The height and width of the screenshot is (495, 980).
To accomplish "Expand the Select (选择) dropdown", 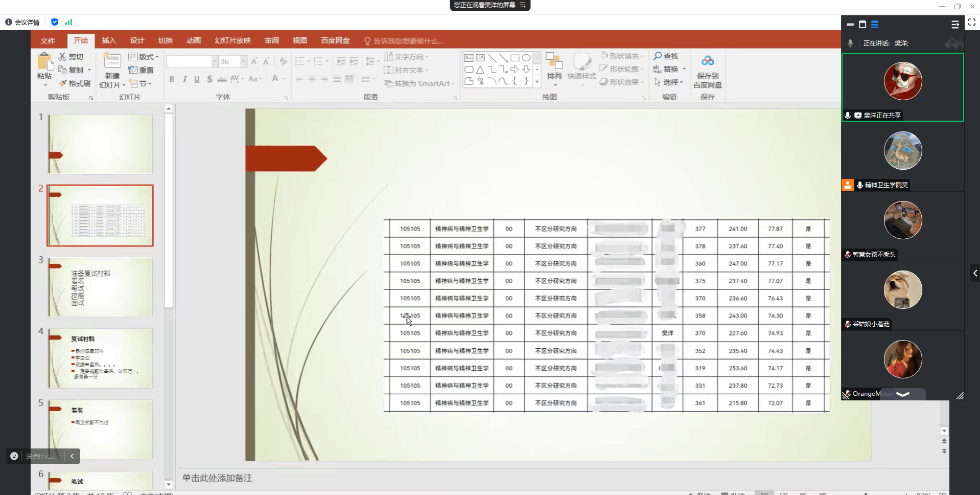I will point(681,82).
